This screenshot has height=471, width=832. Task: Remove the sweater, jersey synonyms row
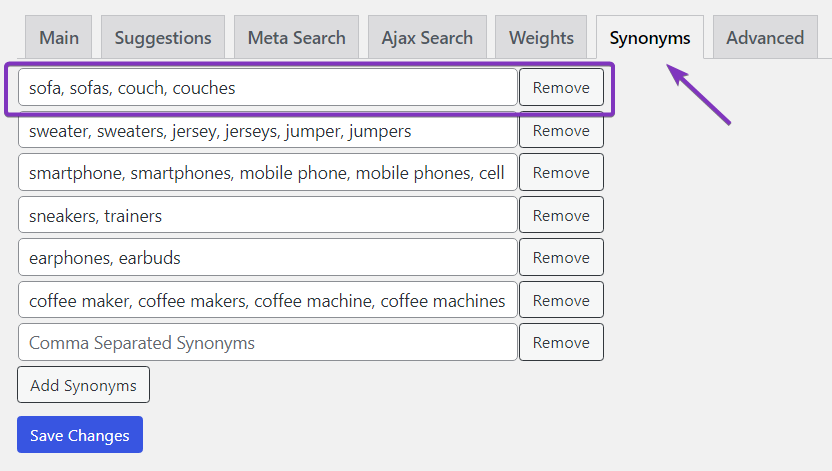coord(561,130)
